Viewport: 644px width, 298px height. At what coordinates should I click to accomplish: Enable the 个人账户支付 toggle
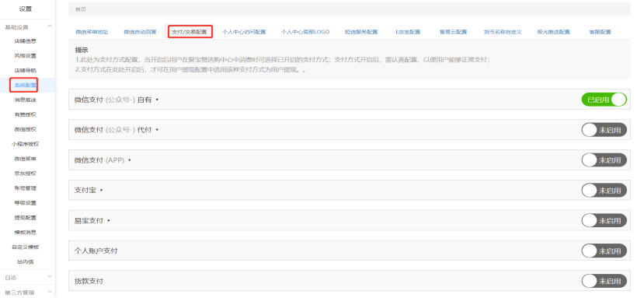click(x=604, y=251)
